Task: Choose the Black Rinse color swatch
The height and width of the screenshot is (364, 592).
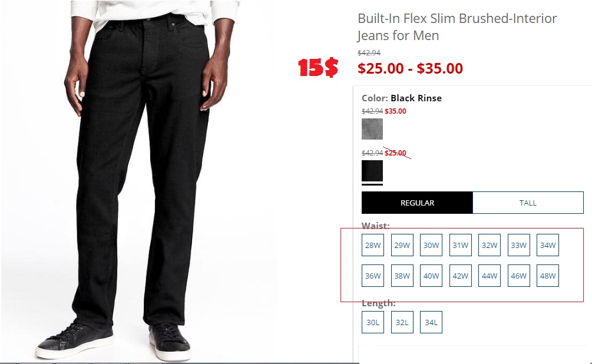Action: pos(372,171)
